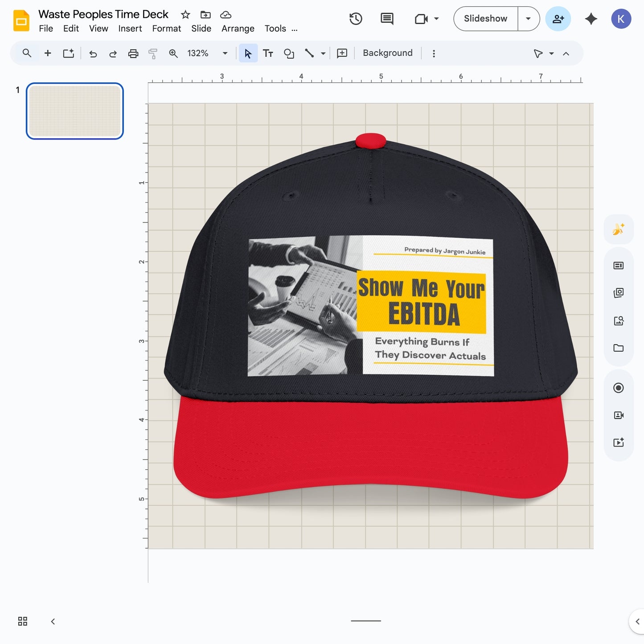
Task: Insert a slide from template icon
Action: 68,53
